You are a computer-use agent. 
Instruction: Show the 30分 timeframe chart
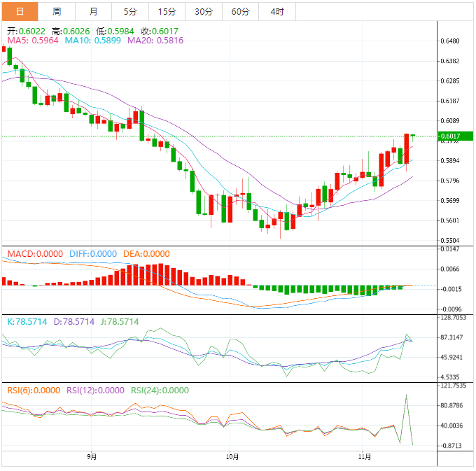[204, 12]
